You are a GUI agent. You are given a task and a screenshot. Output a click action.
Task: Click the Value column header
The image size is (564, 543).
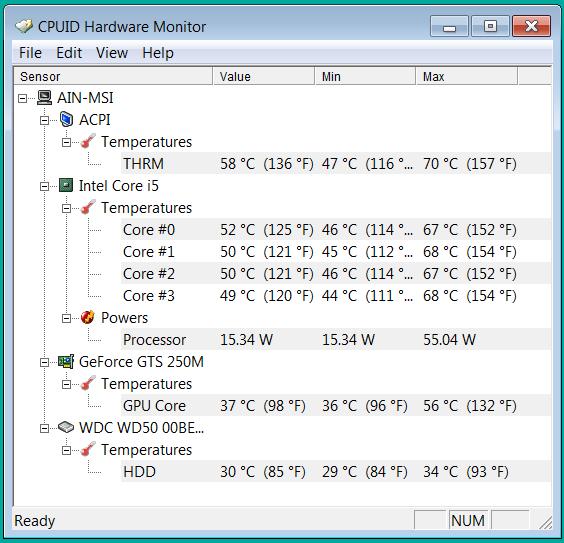pyautogui.click(x=264, y=76)
